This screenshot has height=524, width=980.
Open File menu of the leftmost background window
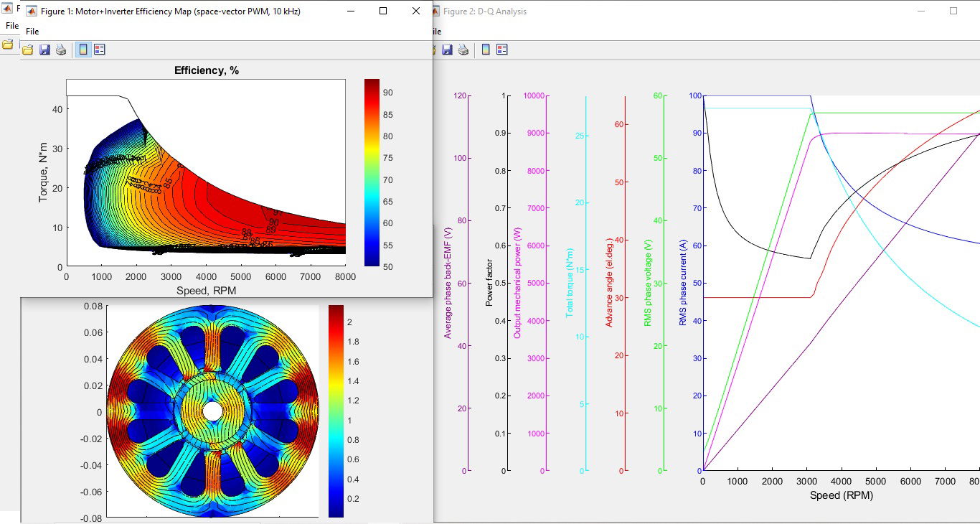point(11,26)
